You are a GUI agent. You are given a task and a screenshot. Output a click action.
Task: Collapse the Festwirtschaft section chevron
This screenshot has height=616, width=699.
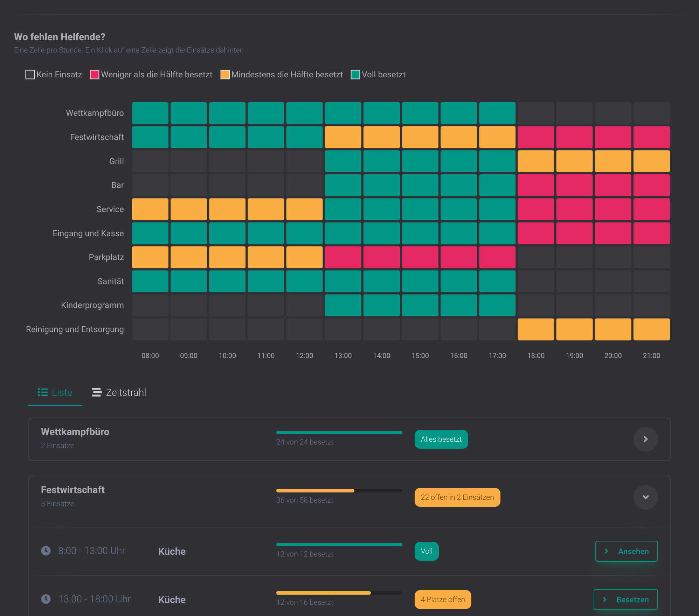pyautogui.click(x=645, y=497)
